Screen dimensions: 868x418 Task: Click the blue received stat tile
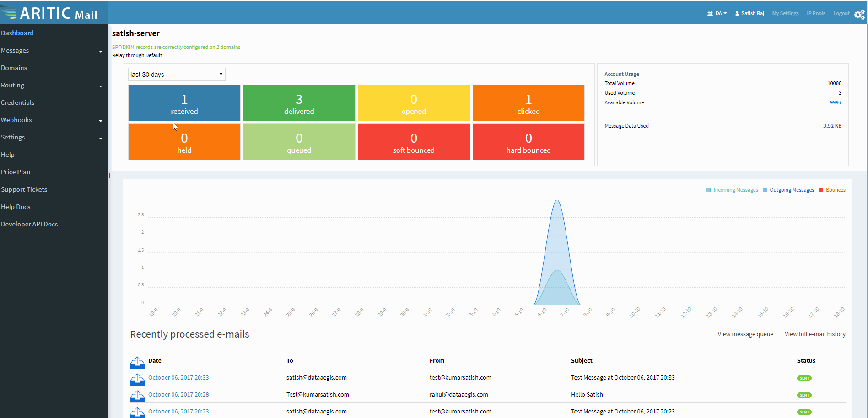[184, 103]
